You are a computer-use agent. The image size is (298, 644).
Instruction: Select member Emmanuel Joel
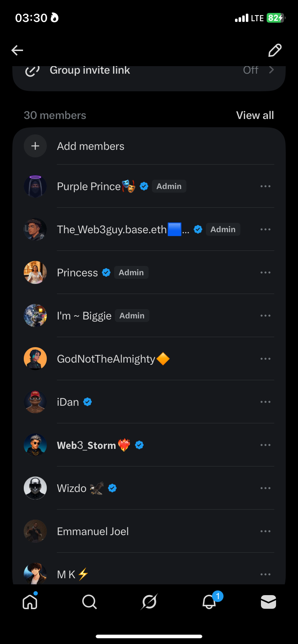(x=93, y=531)
